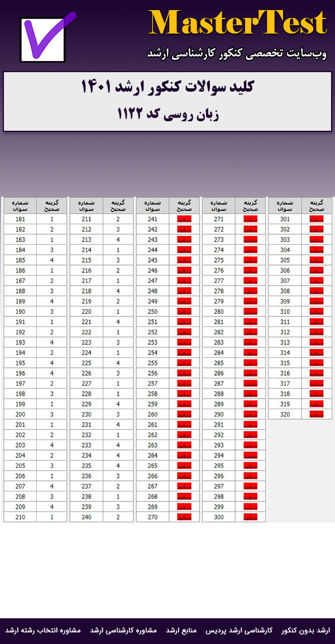Go to منابع ارشد in footer
Screen dimensions: 335x644
click(x=181, y=630)
